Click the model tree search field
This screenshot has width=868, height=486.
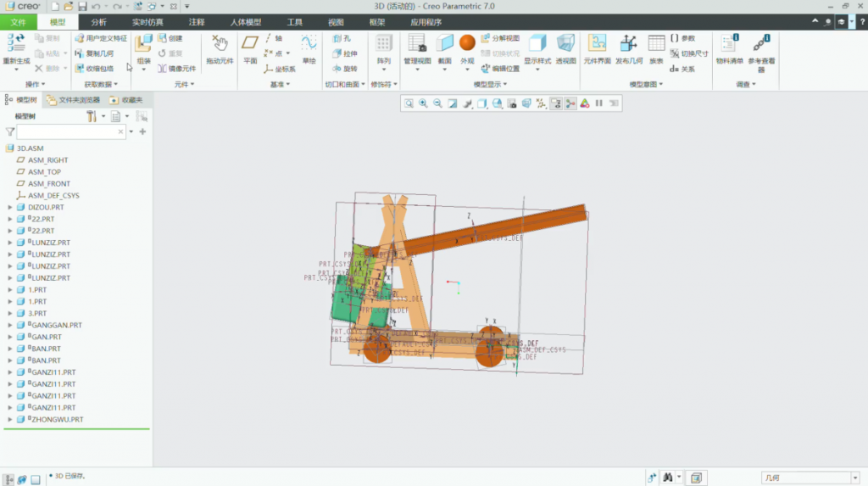coord(68,132)
